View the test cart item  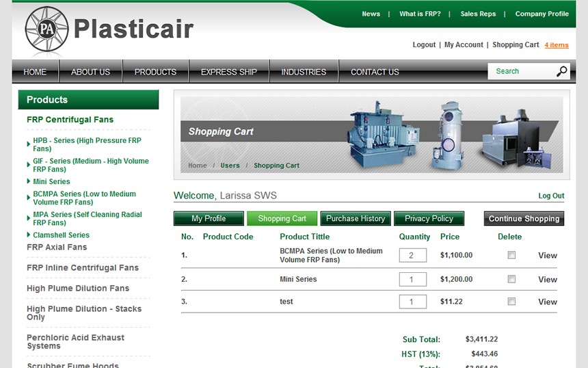548,302
